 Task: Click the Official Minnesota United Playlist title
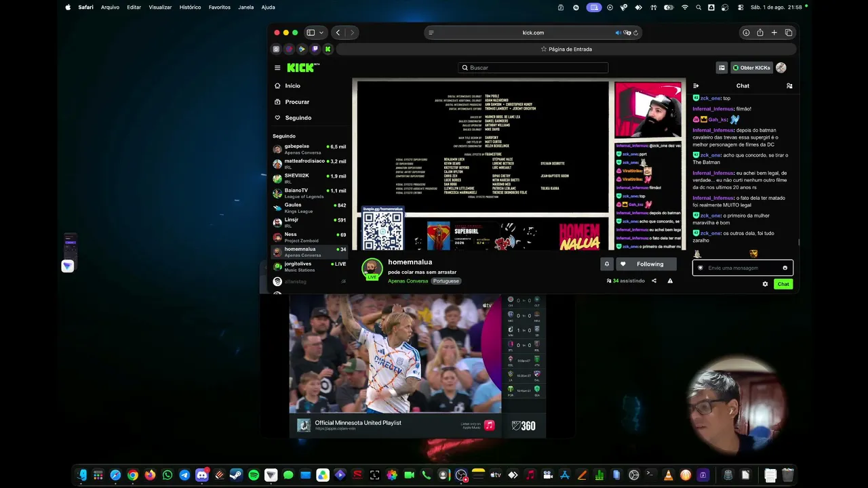(358, 423)
